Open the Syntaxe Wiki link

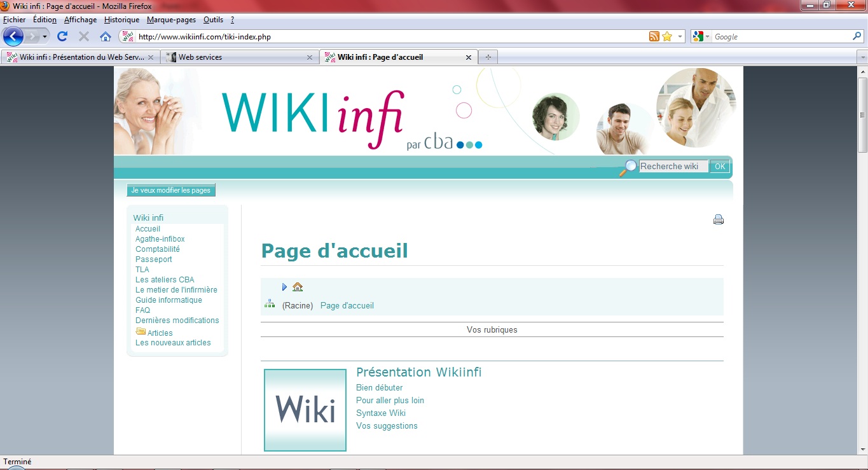(381, 413)
